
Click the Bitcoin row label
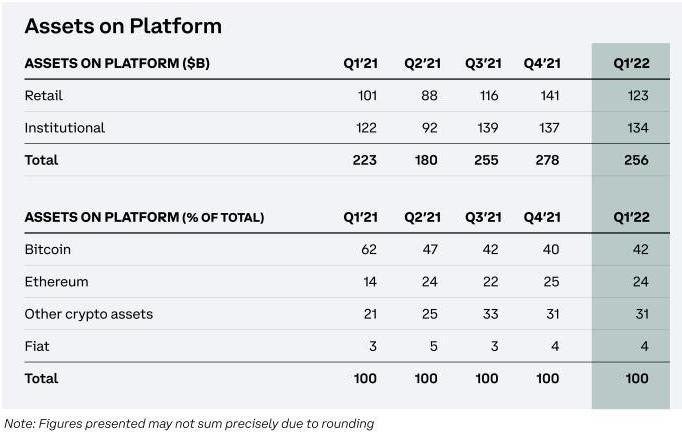[48, 249]
